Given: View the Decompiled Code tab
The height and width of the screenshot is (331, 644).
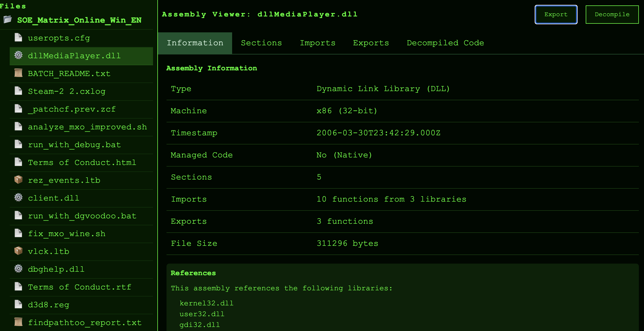Looking at the screenshot, I should [x=445, y=43].
